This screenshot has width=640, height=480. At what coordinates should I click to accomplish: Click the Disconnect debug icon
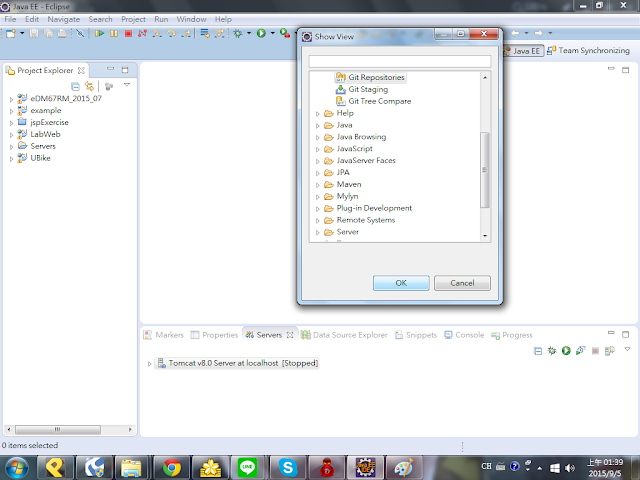pyautogui.click(x=142, y=33)
